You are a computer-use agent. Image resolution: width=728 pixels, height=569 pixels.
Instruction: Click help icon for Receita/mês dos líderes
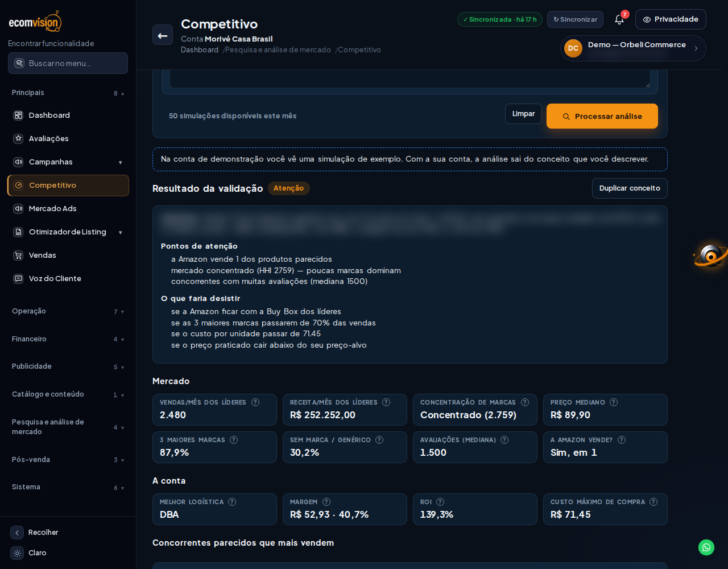pyautogui.click(x=386, y=402)
